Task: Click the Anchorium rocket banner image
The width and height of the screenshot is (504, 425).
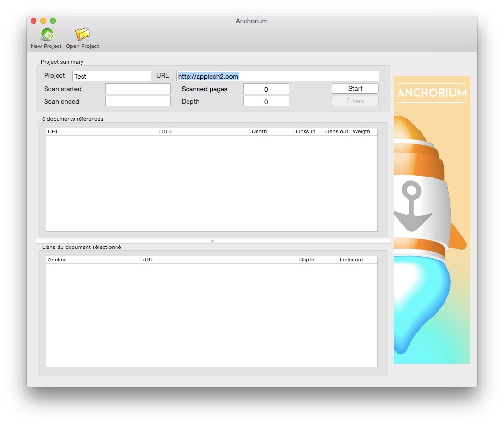Action: [432, 220]
